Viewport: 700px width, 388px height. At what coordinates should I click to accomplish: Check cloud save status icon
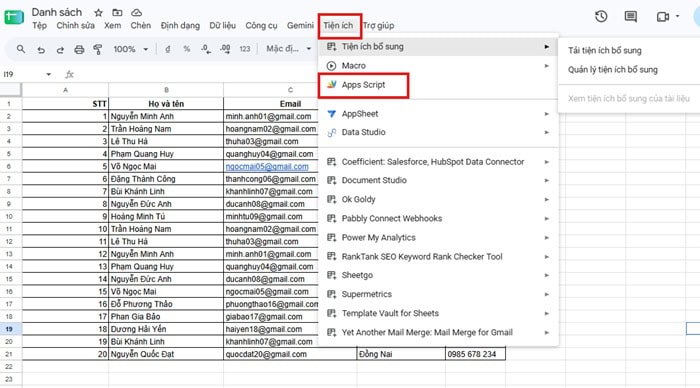136,13
